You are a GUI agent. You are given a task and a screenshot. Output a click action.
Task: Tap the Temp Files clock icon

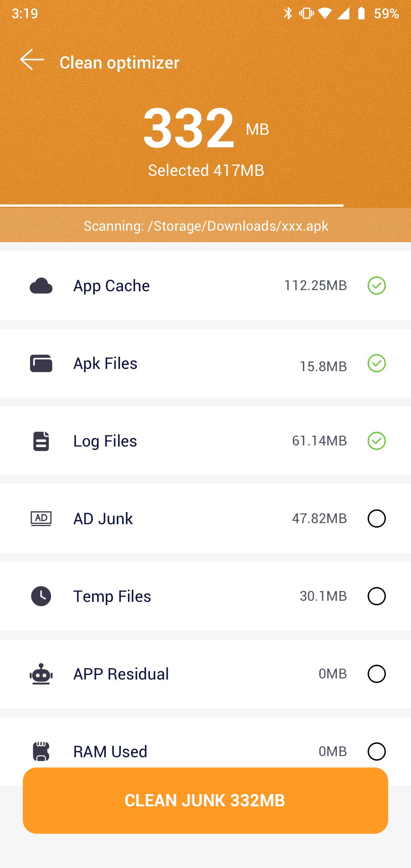[41, 596]
